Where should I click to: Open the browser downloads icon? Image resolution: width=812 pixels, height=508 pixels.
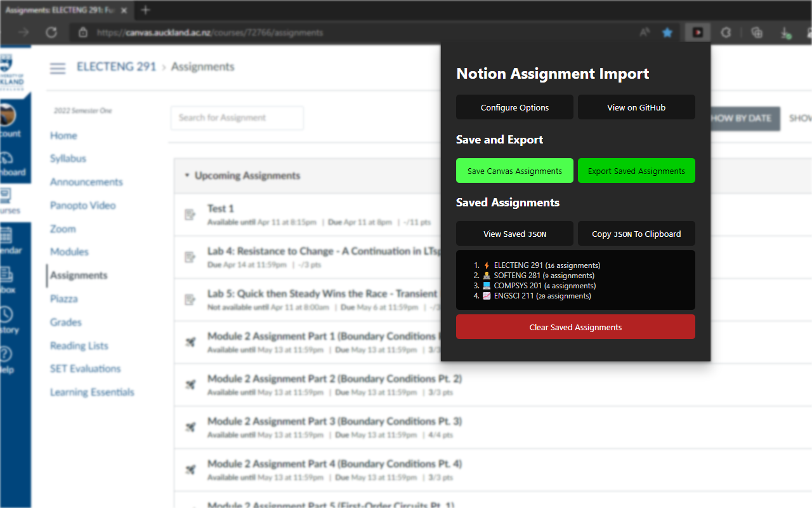point(785,32)
